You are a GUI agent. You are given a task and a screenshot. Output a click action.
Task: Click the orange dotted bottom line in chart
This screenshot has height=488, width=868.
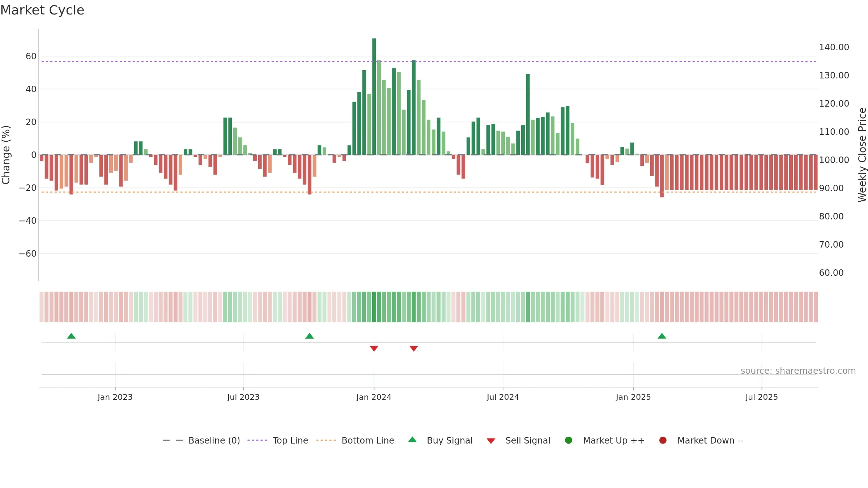[429, 192]
